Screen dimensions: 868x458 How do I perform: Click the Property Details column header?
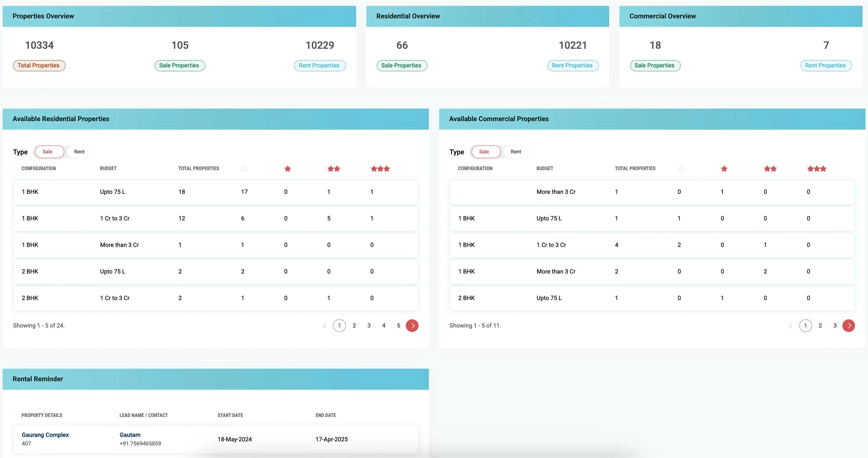(x=42, y=415)
